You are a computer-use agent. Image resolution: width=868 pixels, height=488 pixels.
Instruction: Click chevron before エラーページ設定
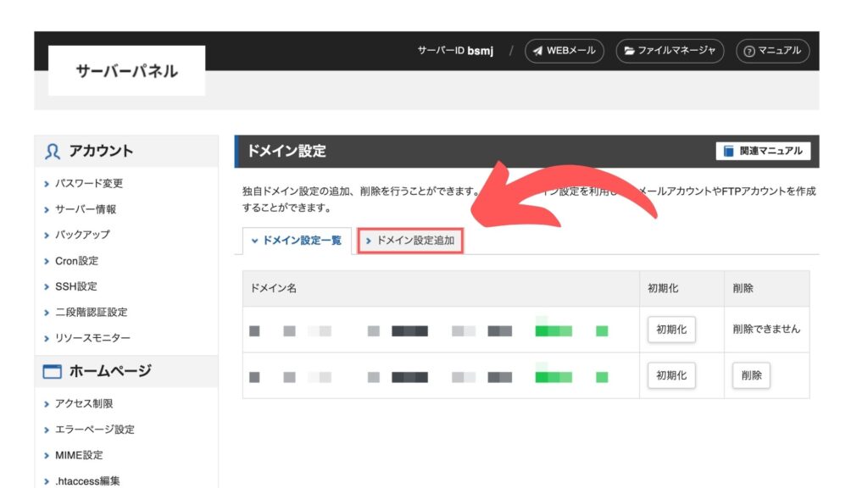[47, 430]
